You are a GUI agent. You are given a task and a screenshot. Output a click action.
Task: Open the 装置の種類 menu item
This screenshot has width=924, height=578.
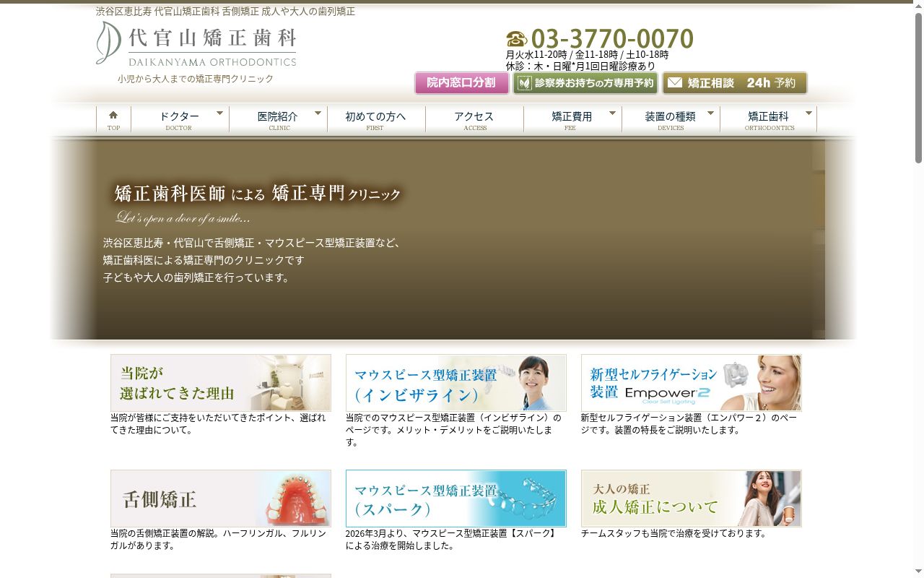671,120
